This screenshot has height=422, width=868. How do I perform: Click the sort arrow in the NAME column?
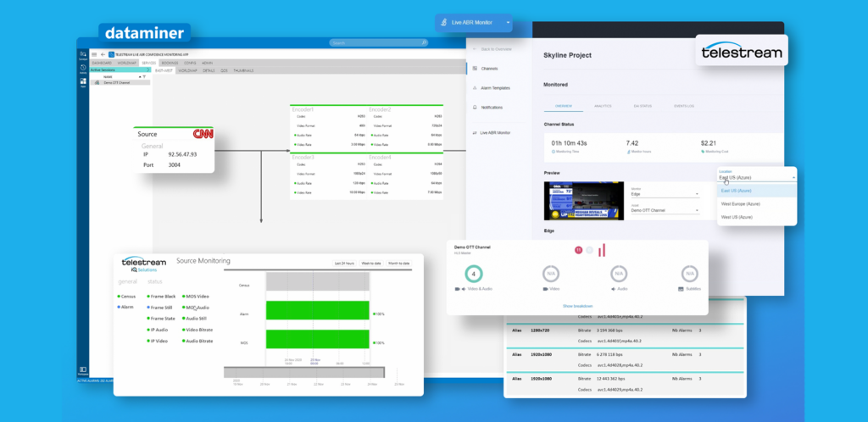coord(139,76)
